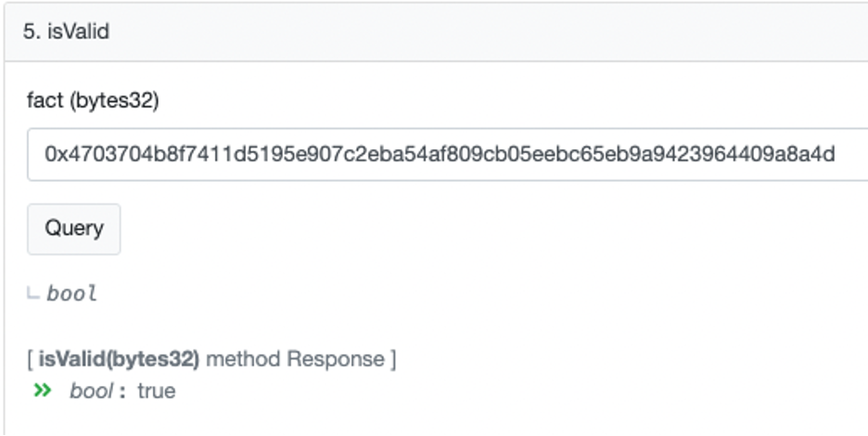Click the green double-chevron response icon

pos(42,391)
